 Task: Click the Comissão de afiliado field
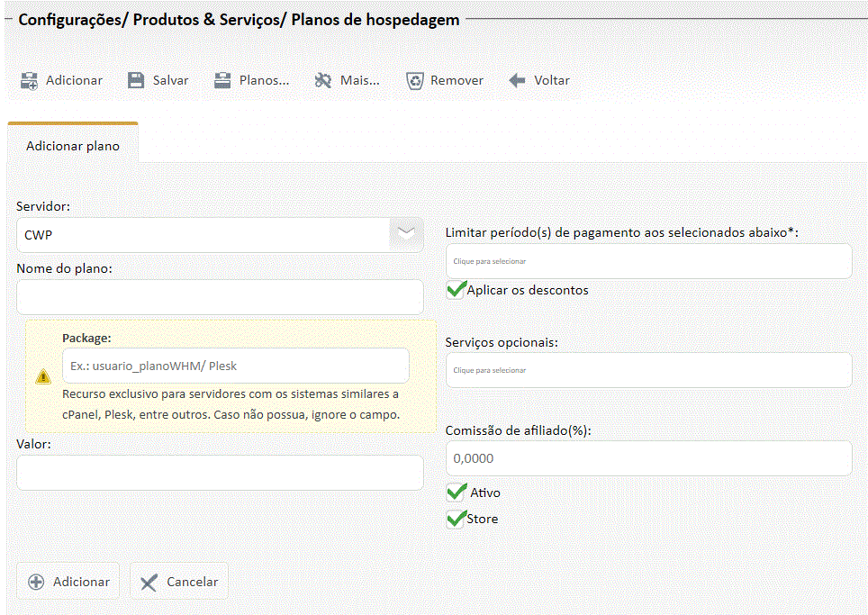[648, 458]
